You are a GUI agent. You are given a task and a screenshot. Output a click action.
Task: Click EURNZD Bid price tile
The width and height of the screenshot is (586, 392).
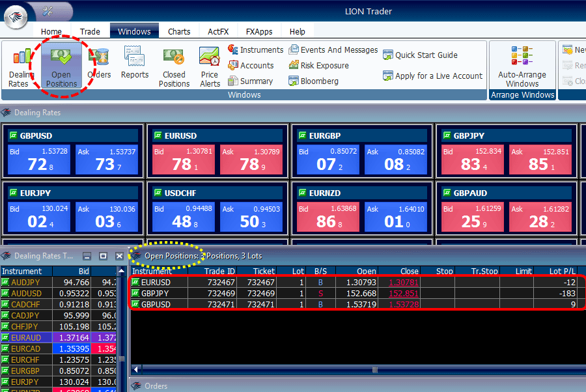(328, 217)
